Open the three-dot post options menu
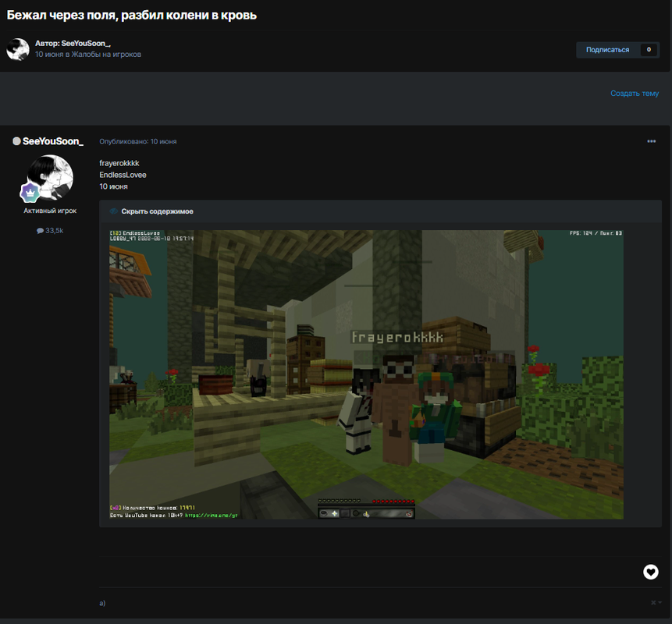This screenshot has height=624, width=672. [x=651, y=141]
